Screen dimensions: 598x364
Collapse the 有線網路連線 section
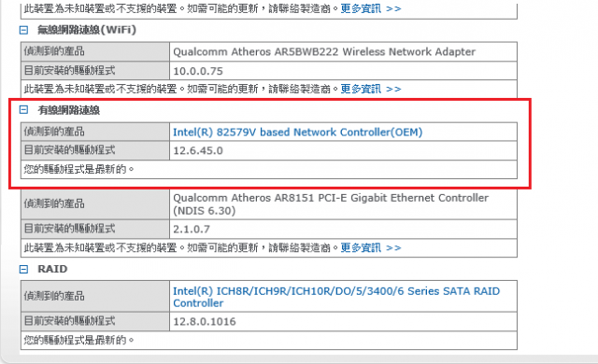[x=23, y=110]
